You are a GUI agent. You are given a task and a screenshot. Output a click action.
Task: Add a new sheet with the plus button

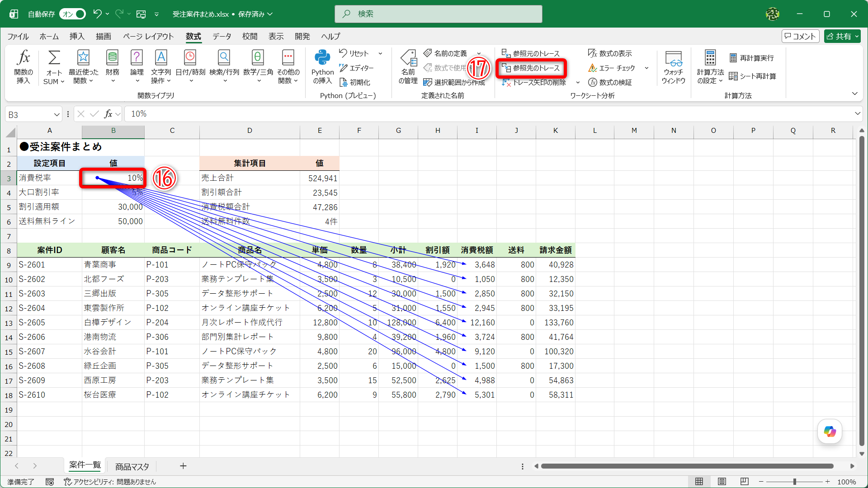(183, 466)
